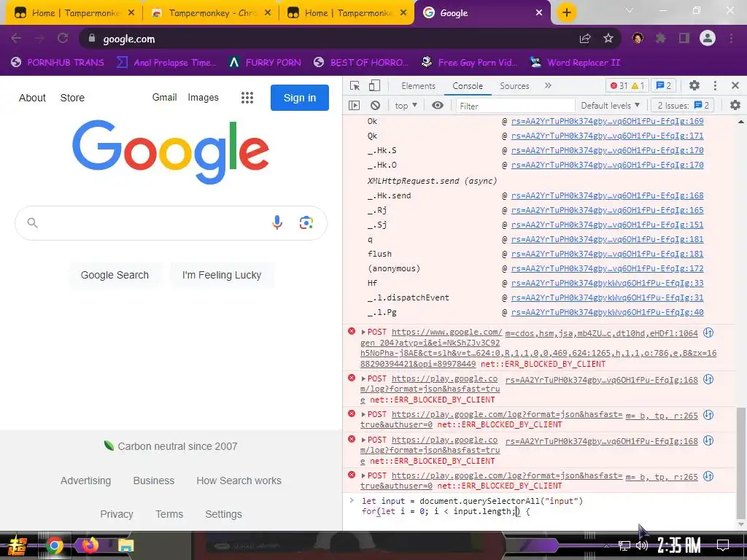Open DevTools settings gear

694,85
